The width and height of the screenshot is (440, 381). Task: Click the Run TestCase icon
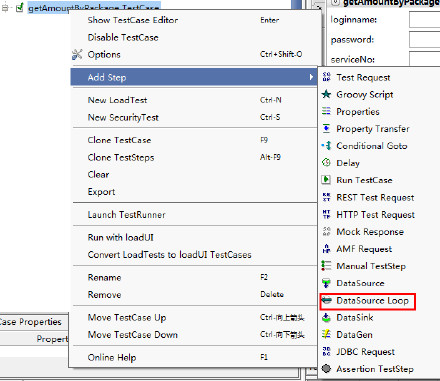tap(326, 180)
